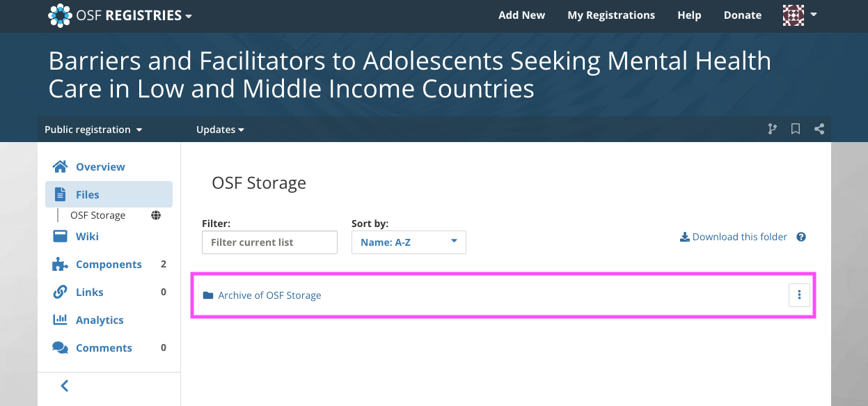Collapse sidebar with left chevron
Image resolution: width=868 pixels, height=406 pixels.
coord(65,385)
